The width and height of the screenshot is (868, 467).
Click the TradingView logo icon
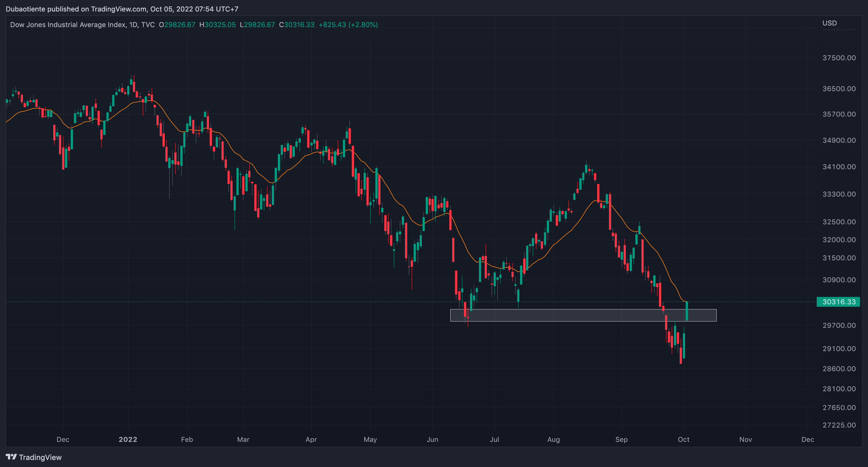click(x=11, y=457)
